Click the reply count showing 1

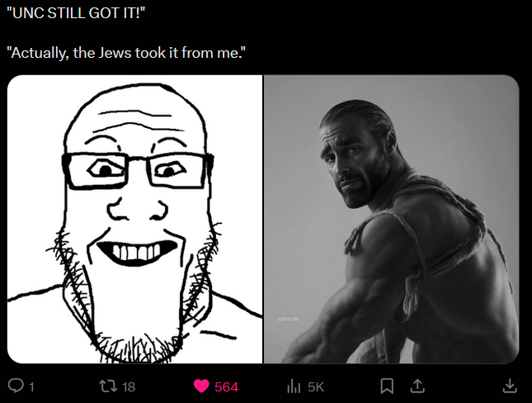[x=31, y=386]
